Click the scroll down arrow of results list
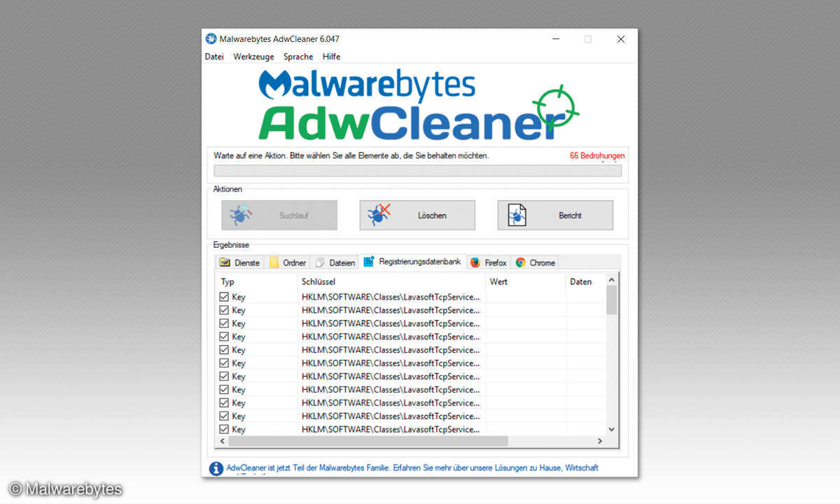The height and width of the screenshot is (504, 840). pos(612,430)
